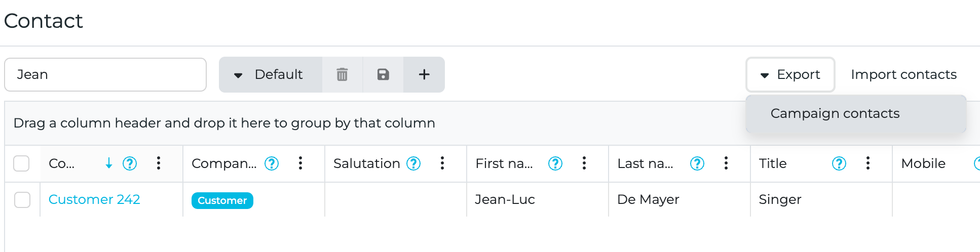Viewport: 980px width, 252px height.
Task: Click help icon in Salutation column
Action: click(x=414, y=163)
